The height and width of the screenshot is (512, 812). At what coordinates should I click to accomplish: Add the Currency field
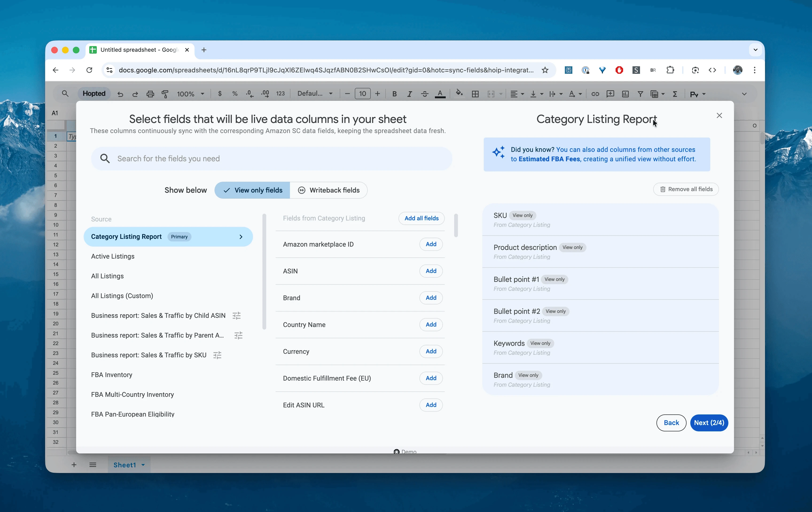[x=431, y=351]
